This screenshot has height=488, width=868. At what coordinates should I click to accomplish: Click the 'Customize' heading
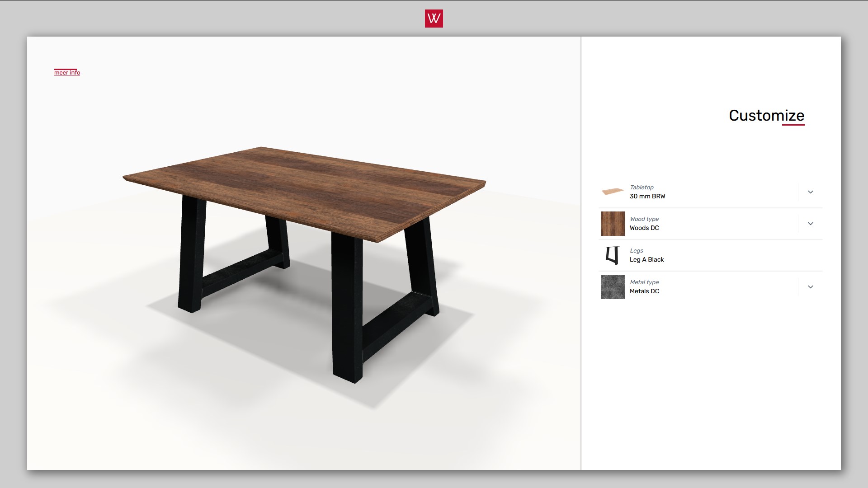coord(766,115)
